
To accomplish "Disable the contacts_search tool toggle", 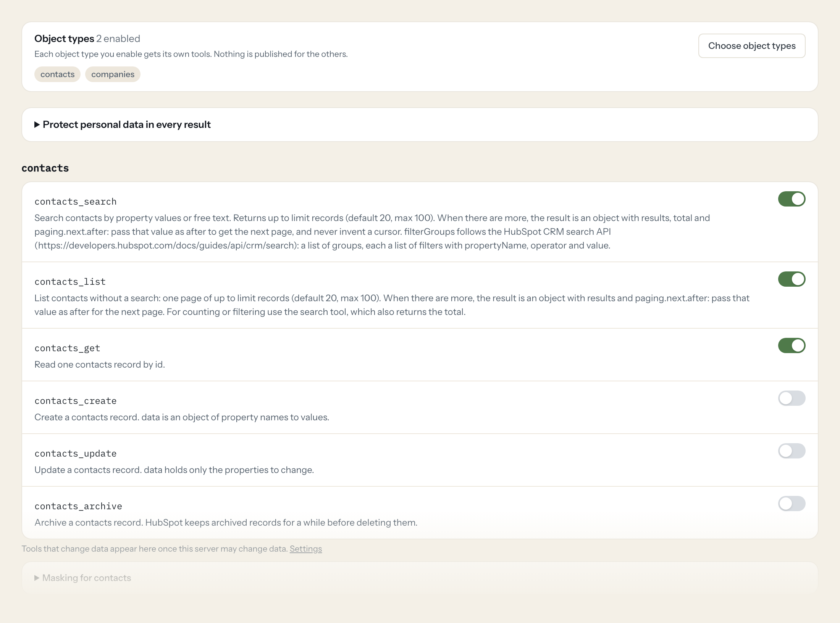I will 792,199.
